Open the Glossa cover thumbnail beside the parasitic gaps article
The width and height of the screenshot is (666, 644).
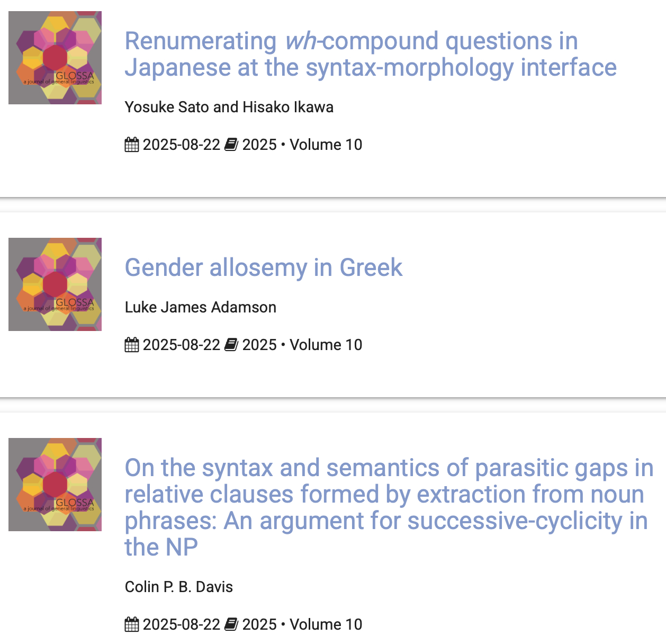coord(55,485)
